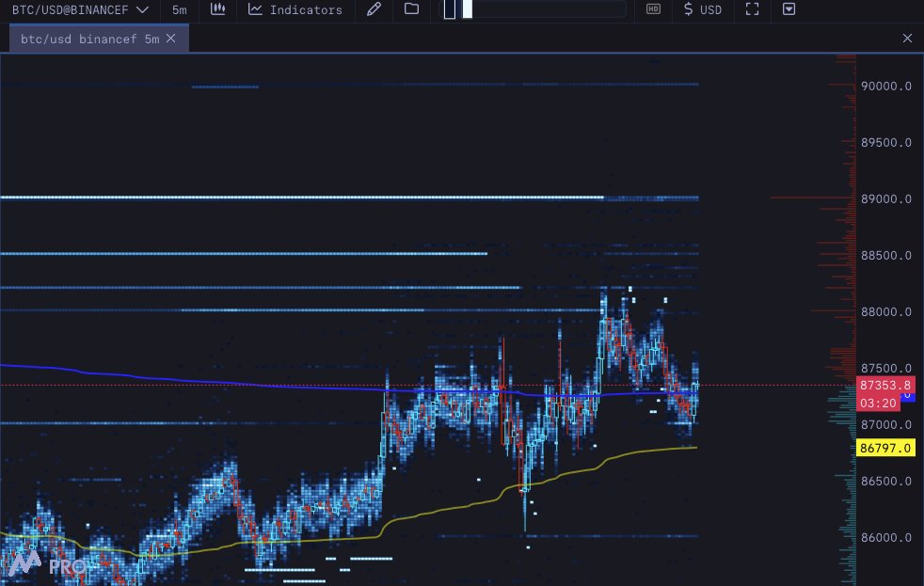The height and width of the screenshot is (586, 924).
Task: Change the 5m timeframe interval
Action: click(x=179, y=10)
